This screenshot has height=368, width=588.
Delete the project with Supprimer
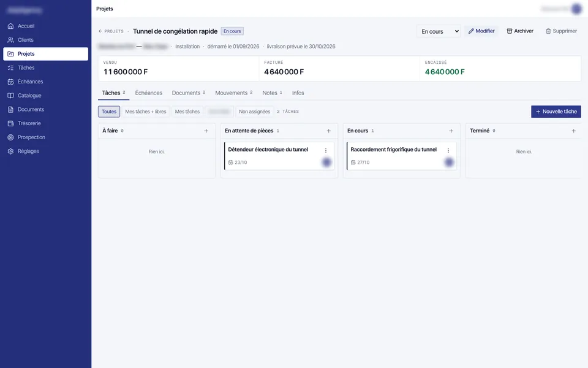561,31
